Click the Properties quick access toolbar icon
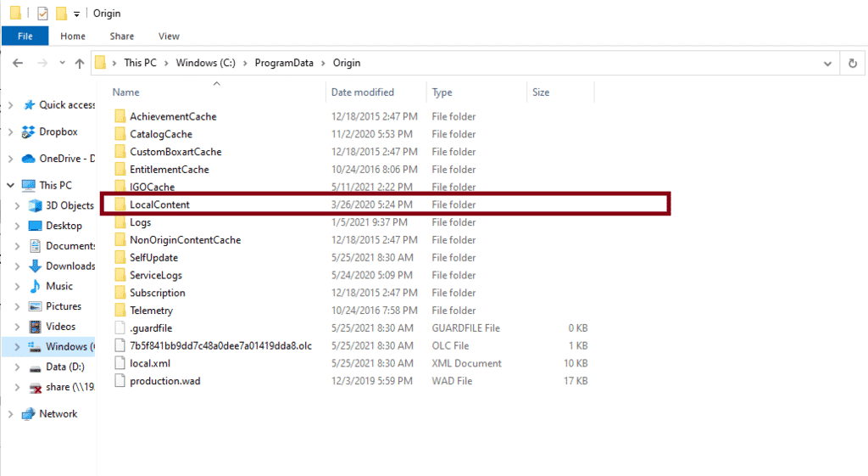Image resolution: width=868 pixels, height=476 pixels. click(42, 14)
